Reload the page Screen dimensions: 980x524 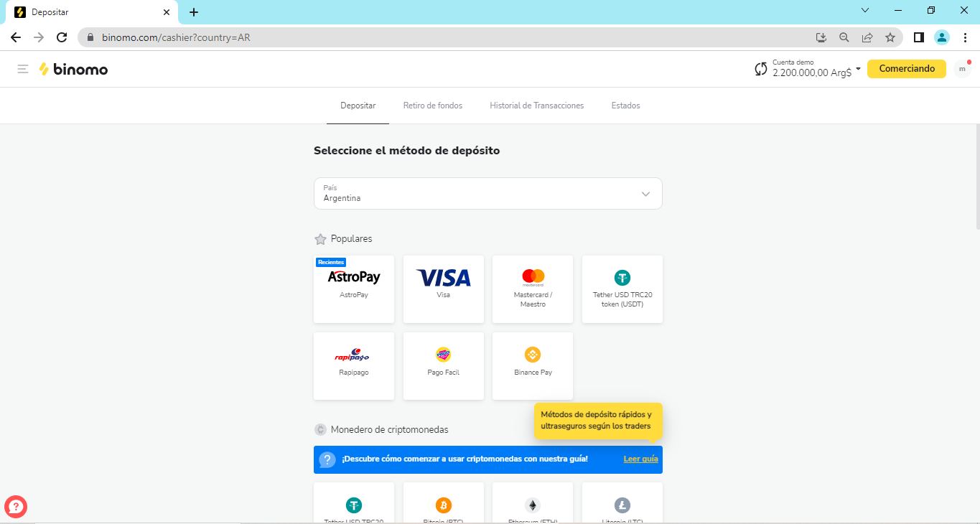click(62, 37)
